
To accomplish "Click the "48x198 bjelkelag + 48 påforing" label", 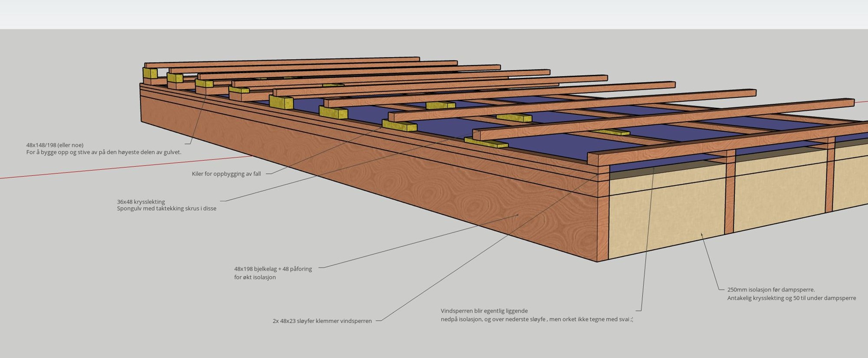I will tap(273, 269).
